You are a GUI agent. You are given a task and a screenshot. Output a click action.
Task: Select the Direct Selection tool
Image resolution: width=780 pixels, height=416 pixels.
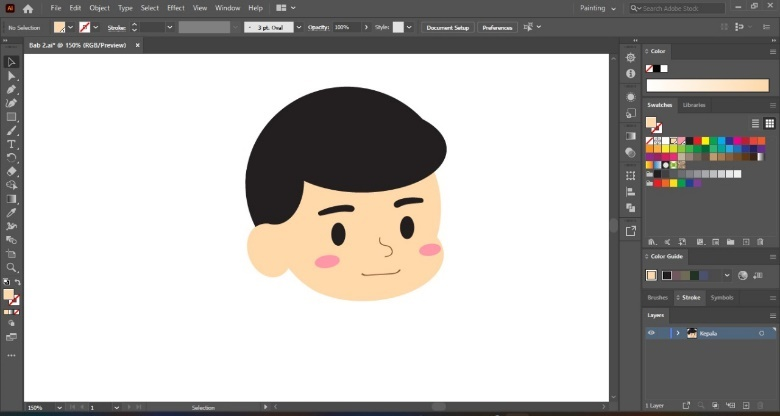tap(11, 76)
